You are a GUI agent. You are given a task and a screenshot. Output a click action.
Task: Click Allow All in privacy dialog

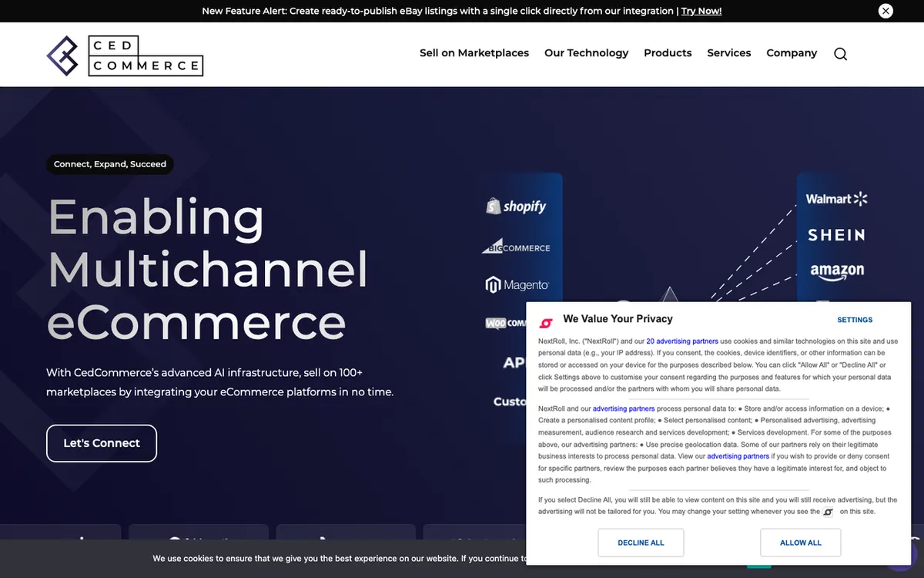(801, 543)
